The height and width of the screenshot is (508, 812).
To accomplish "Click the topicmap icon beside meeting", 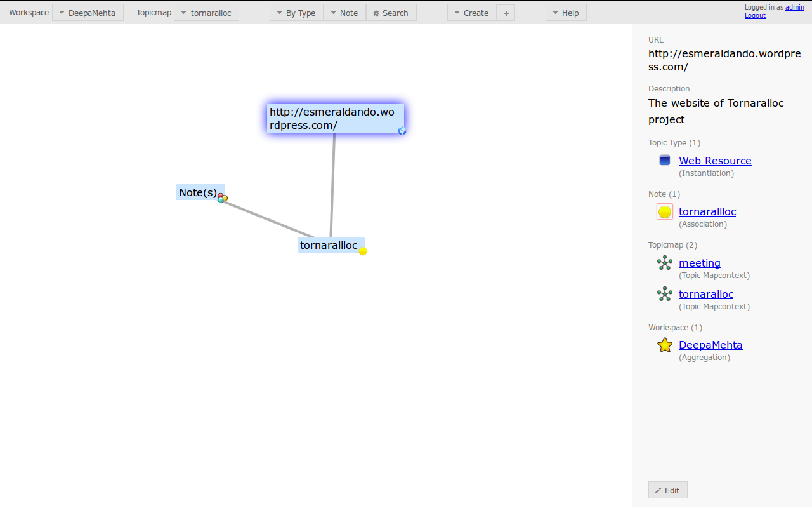I will tap(665, 263).
